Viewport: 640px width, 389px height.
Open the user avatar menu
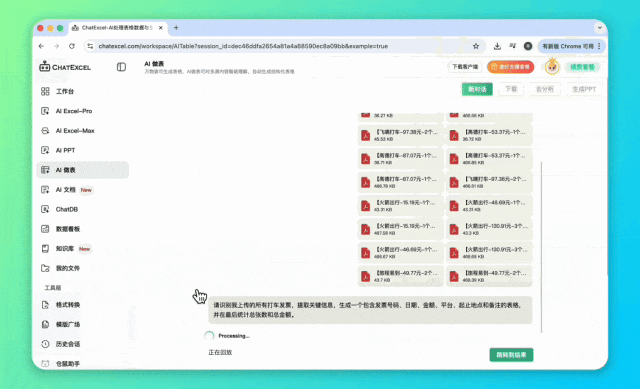[552, 67]
